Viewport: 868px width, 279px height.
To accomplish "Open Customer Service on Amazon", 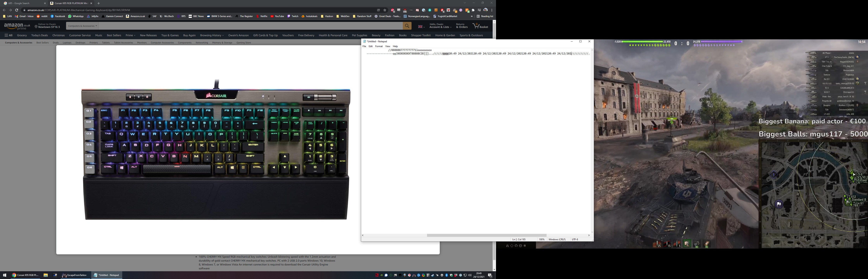I will click(80, 35).
